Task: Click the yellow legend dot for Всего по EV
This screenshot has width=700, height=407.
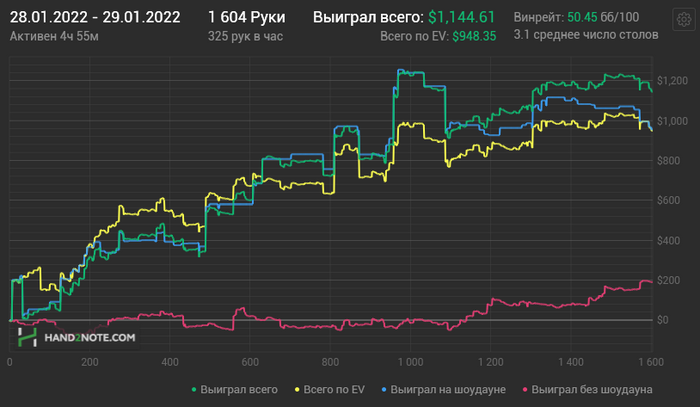Action: tap(297, 390)
